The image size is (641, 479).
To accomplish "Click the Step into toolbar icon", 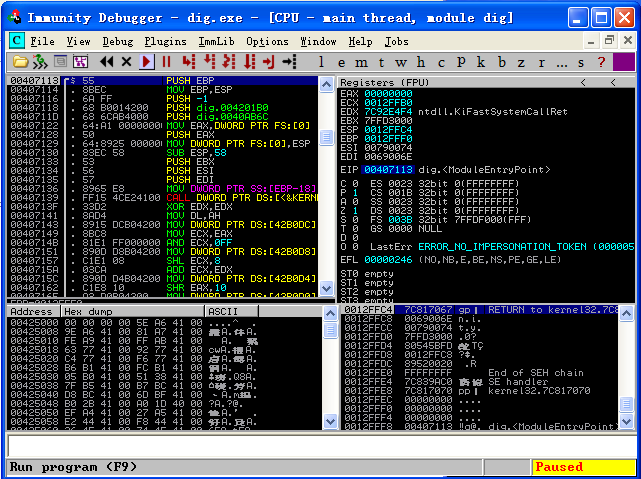I will point(188,62).
